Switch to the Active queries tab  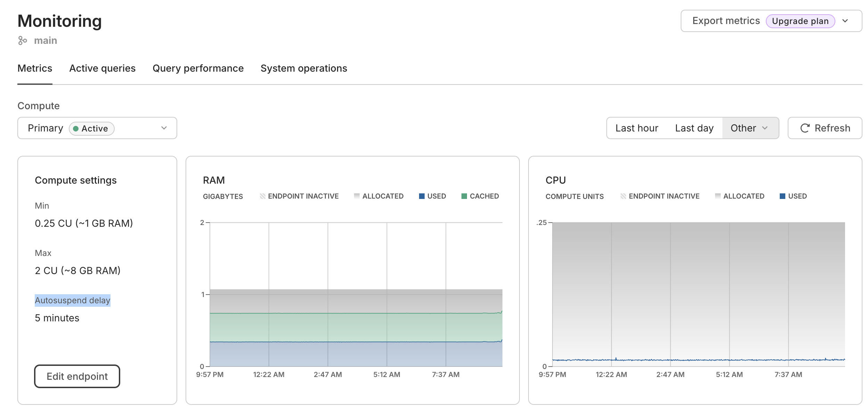tap(103, 68)
